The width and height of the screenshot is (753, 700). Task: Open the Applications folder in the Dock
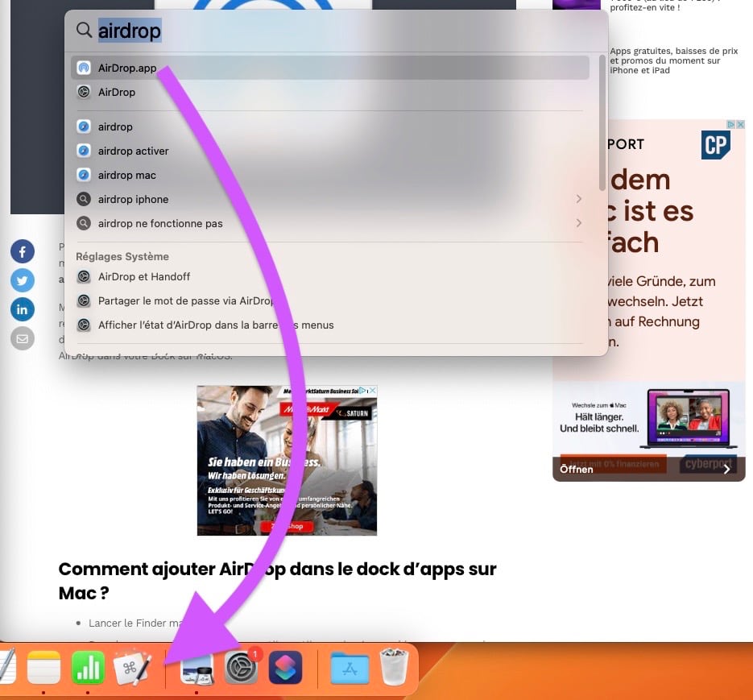coord(350,669)
